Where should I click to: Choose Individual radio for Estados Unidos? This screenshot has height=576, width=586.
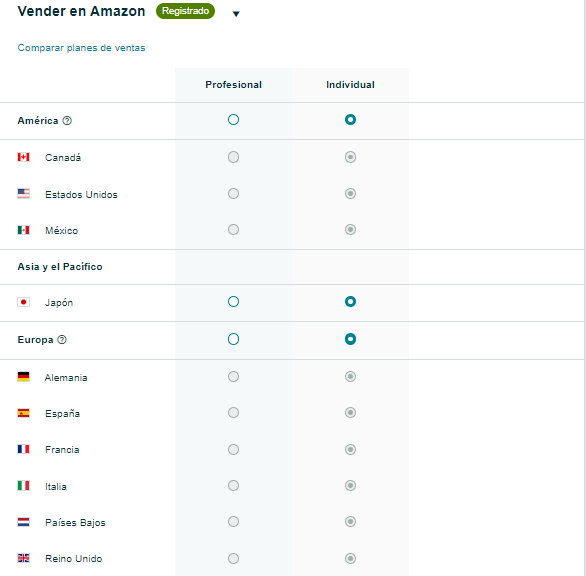350,194
